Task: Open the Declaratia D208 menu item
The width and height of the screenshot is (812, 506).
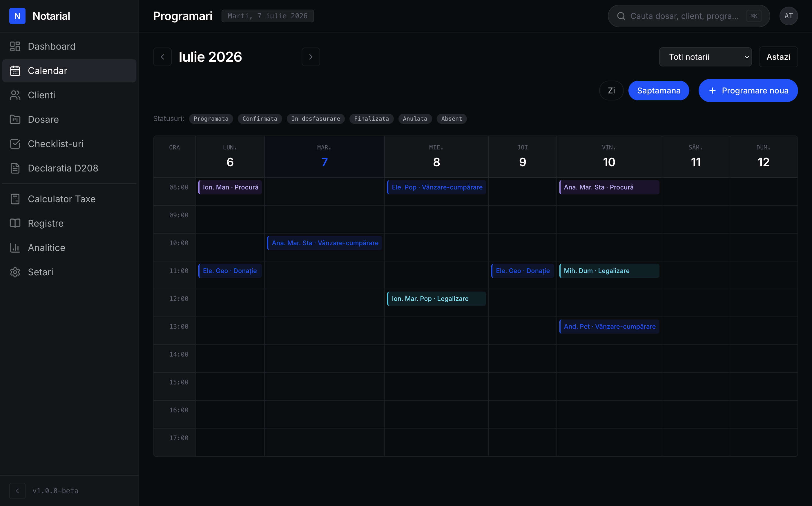Action: tap(69, 168)
